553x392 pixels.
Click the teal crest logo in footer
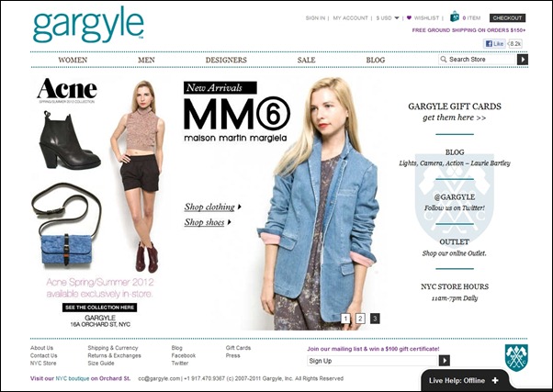pos(516,358)
